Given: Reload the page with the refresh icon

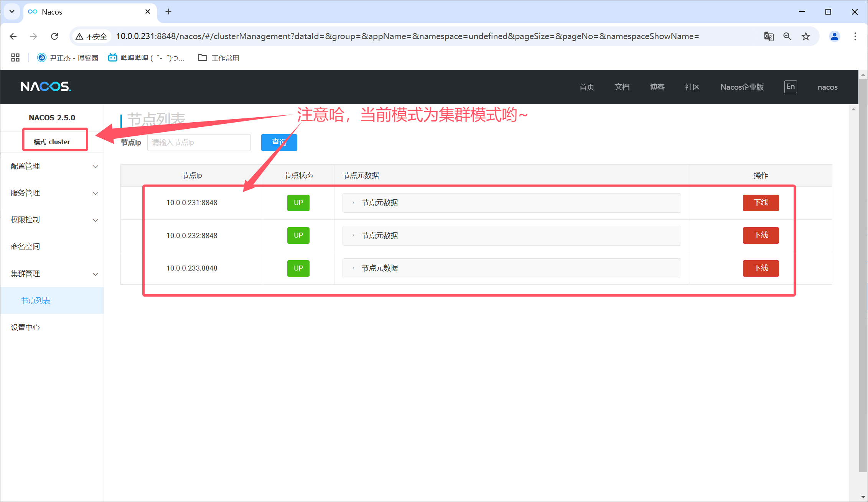Looking at the screenshot, I should coord(54,36).
